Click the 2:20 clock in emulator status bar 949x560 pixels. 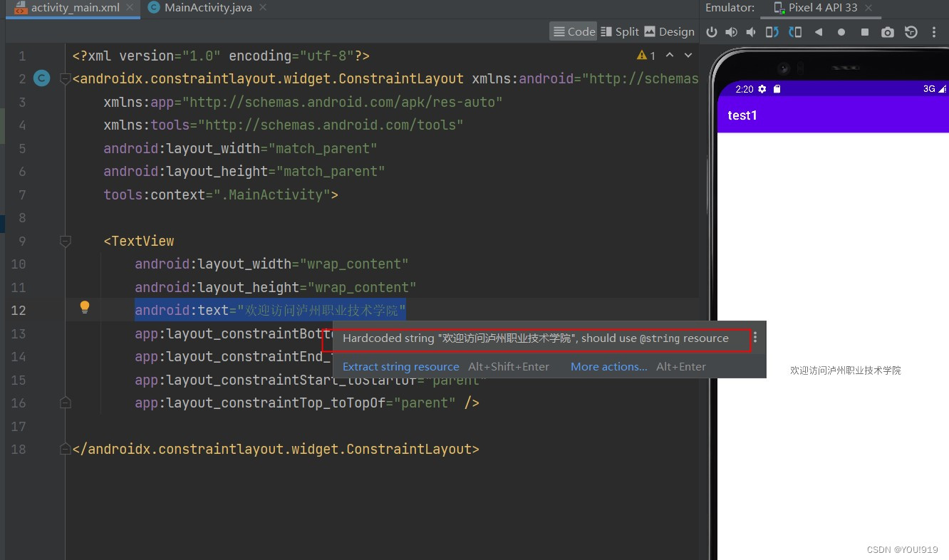pyautogui.click(x=745, y=89)
